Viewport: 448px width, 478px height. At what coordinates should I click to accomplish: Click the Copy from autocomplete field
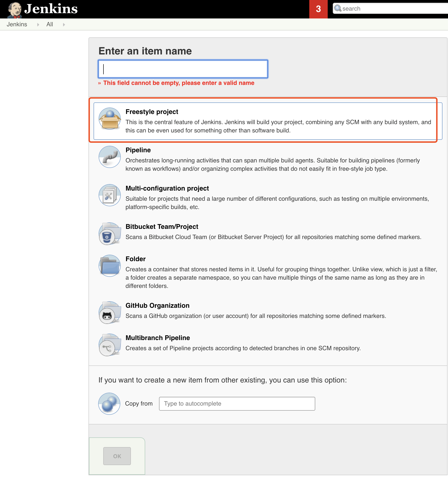(x=237, y=404)
